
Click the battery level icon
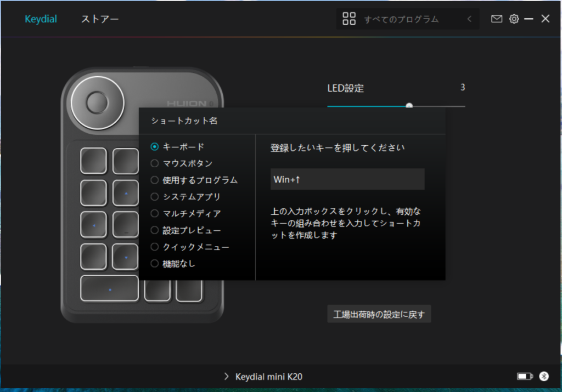[524, 376]
